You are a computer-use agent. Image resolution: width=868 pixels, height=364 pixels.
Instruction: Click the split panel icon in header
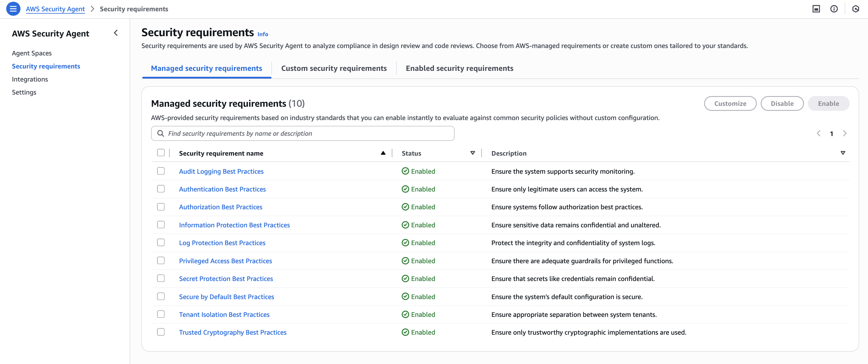point(816,9)
